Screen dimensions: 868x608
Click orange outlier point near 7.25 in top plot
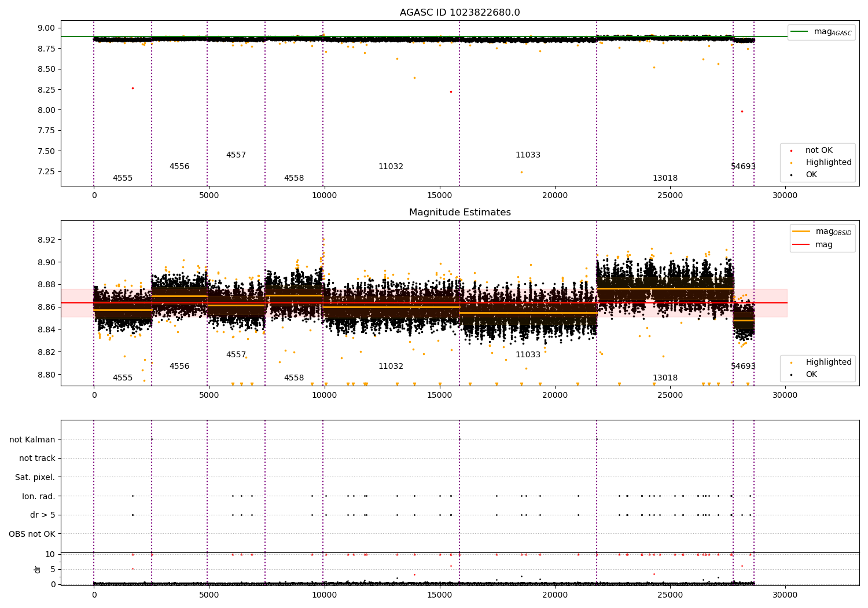tap(521, 172)
